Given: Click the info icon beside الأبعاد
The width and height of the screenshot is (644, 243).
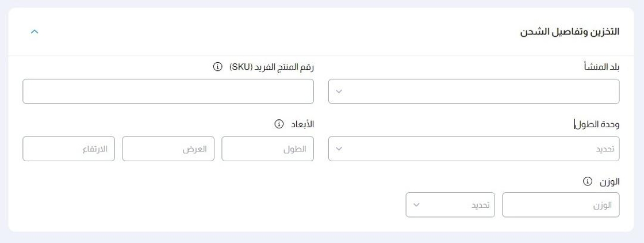Looking at the screenshot, I should click(x=279, y=124).
